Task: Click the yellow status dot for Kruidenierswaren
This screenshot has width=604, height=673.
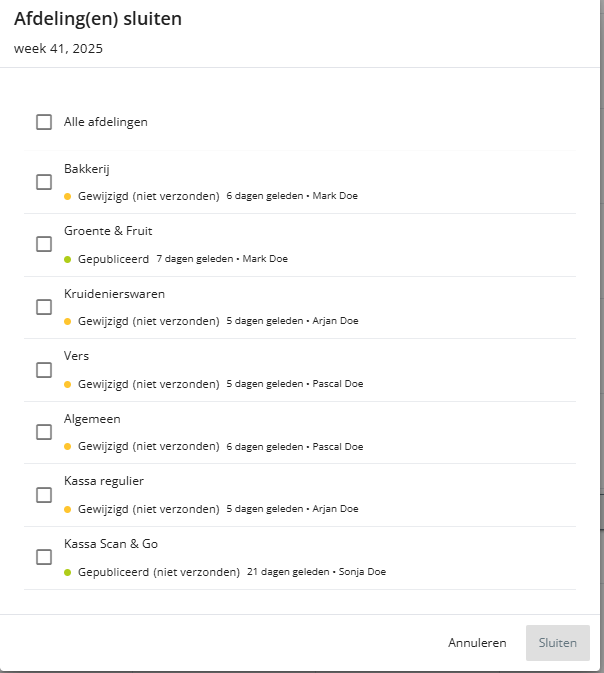Action: tap(68, 321)
